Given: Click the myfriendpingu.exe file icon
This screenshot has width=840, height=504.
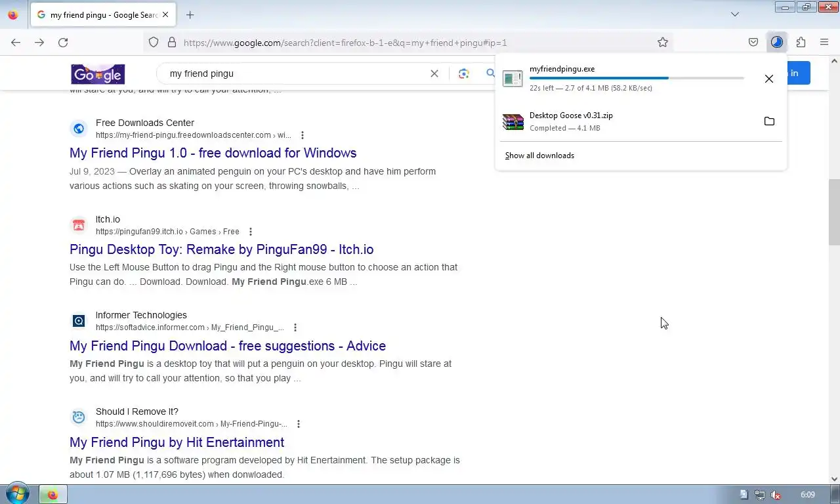Looking at the screenshot, I should pos(513,78).
